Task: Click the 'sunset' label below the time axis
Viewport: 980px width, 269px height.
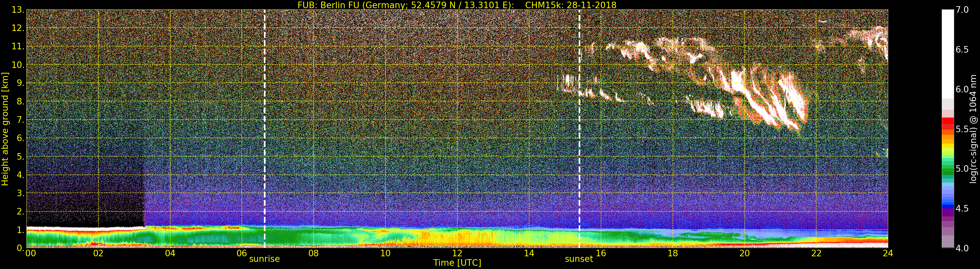Action: [x=579, y=259]
